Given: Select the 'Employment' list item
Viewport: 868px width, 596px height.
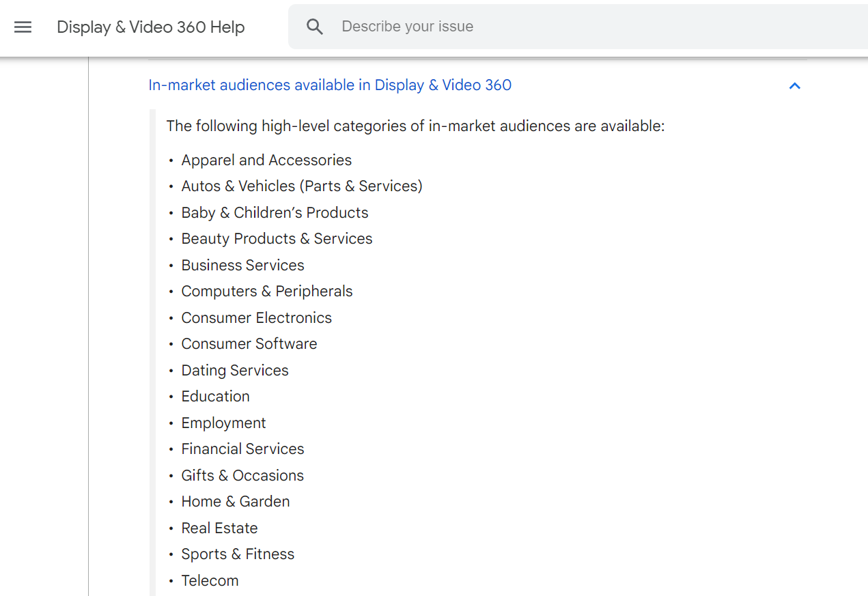Looking at the screenshot, I should coord(223,423).
